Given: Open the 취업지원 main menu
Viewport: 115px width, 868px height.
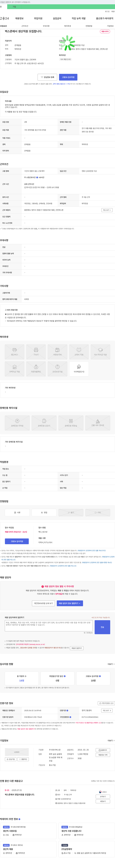Looking at the screenshot, I should [x=38, y=19].
